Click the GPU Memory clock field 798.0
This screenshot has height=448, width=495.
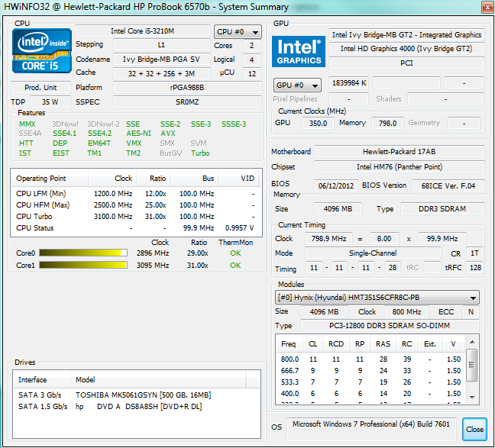coord(387,123)
